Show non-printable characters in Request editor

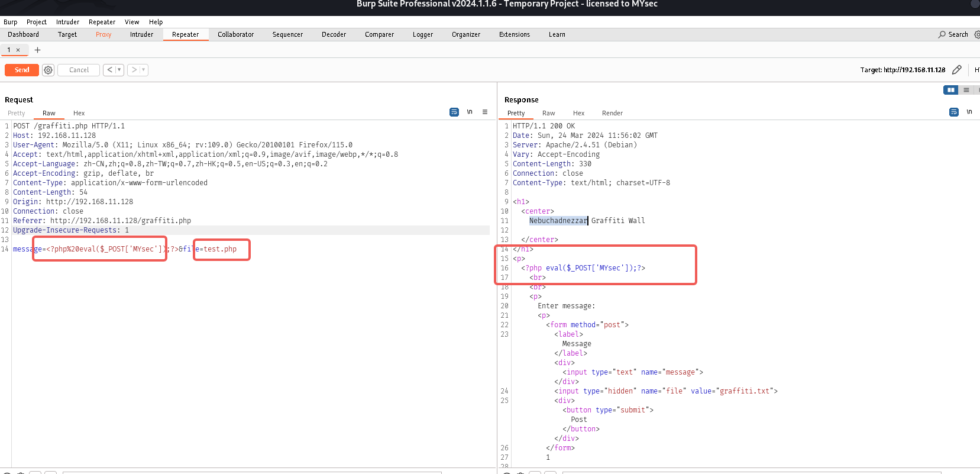pyautogui.click(x=470, y=112)
